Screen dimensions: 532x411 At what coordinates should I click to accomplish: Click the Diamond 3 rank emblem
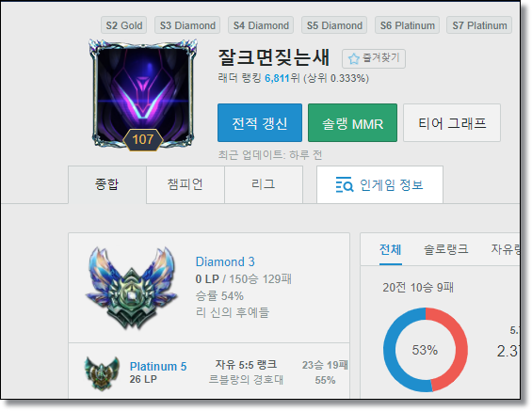pyautogui.click(x=131, y=288)
